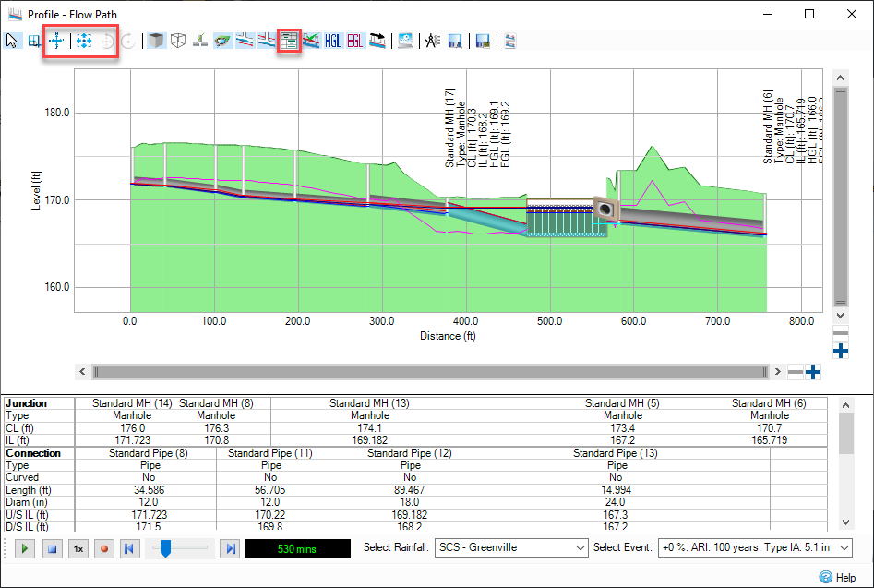Toggle the surface check mark icon

point(200,41)
